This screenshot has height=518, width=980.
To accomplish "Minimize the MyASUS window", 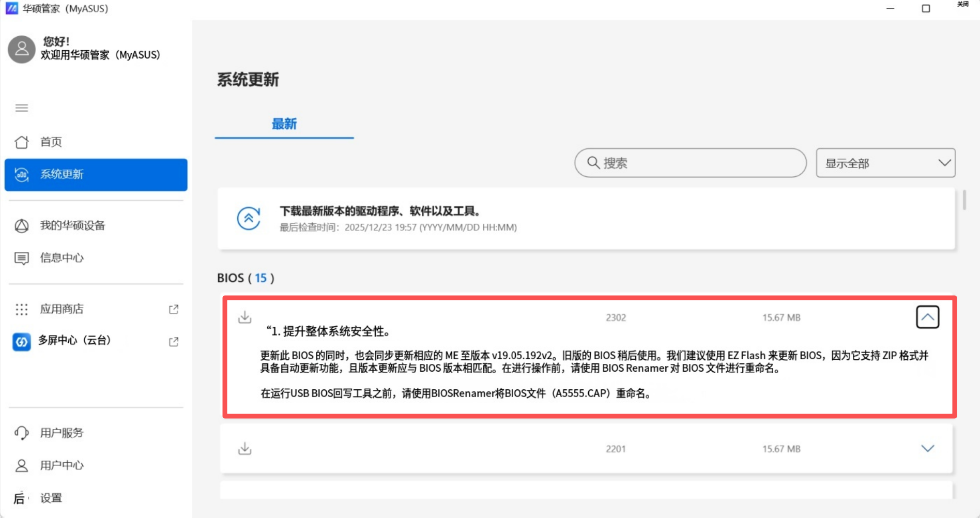I will pos(890,8).
